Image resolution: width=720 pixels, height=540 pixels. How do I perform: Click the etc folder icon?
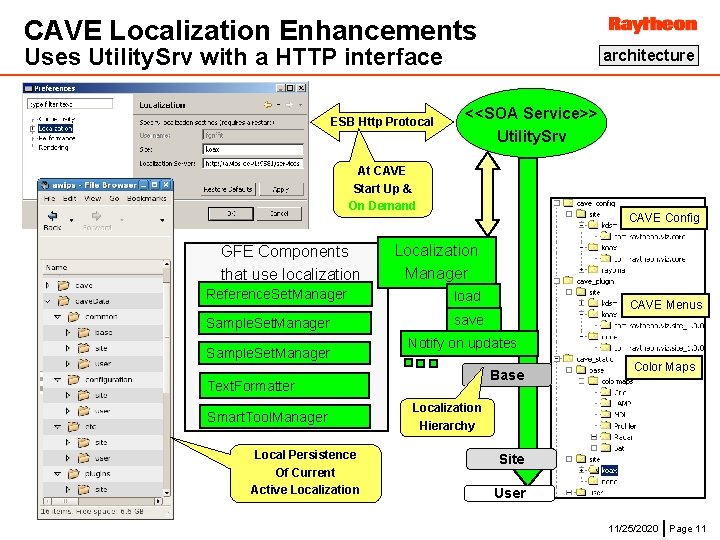(73, 427)
